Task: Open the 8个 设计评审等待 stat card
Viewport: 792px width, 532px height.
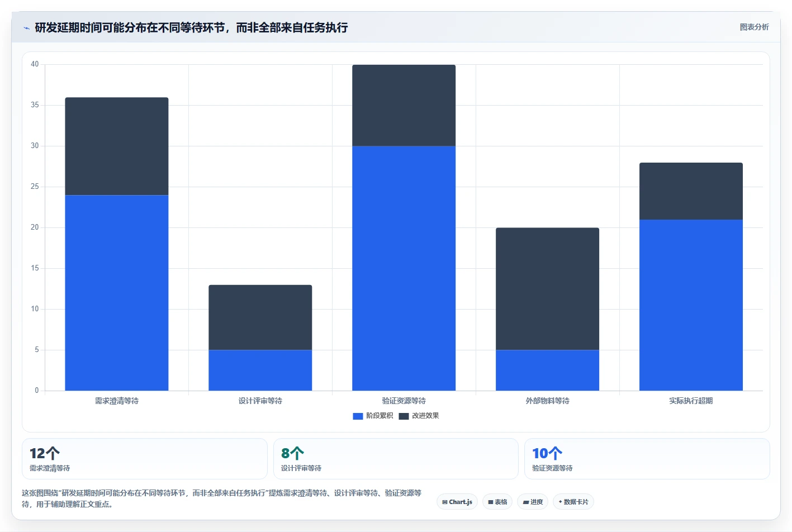Action: pos(396,459)
